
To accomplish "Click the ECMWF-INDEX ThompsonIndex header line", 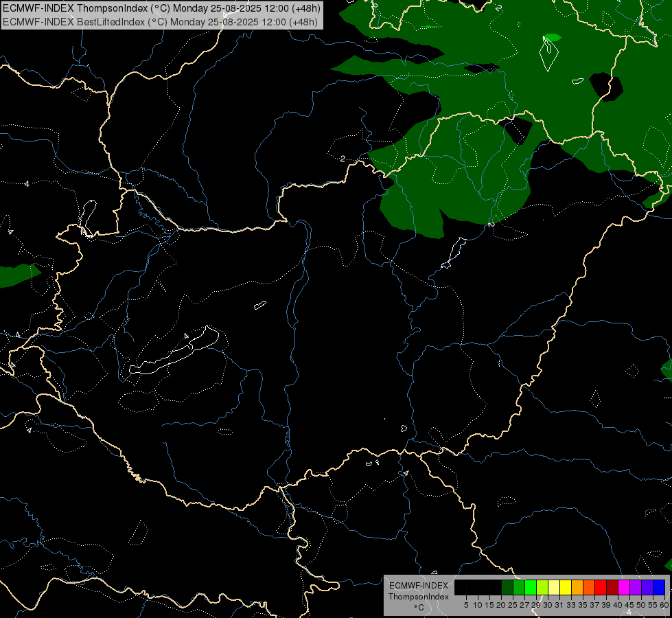I will pyautogui.click(x=161, y=8).
